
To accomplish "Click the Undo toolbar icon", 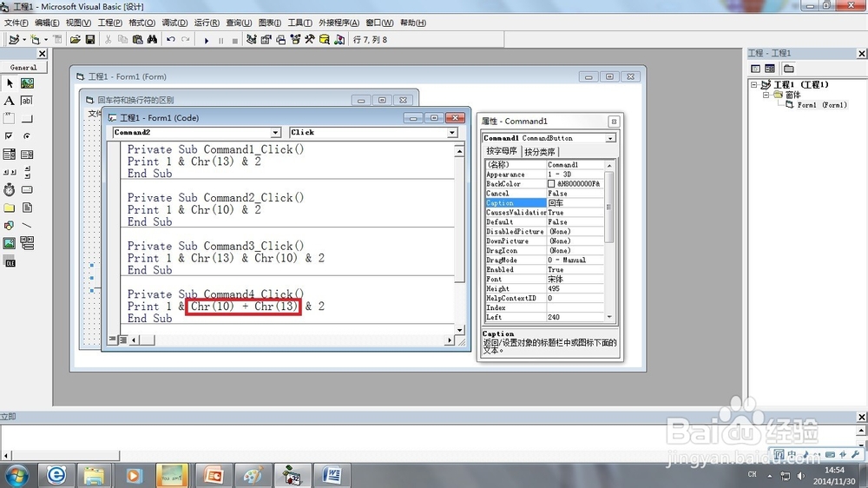I will click(x=171, y=39).
